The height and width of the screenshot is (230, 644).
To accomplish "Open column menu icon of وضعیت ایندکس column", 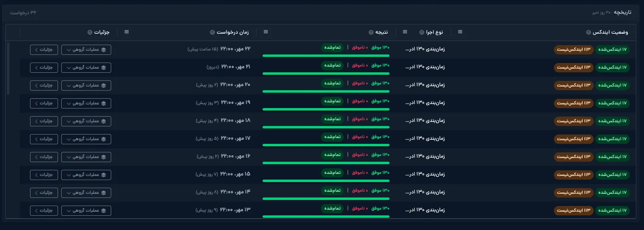I will point(460,32).
